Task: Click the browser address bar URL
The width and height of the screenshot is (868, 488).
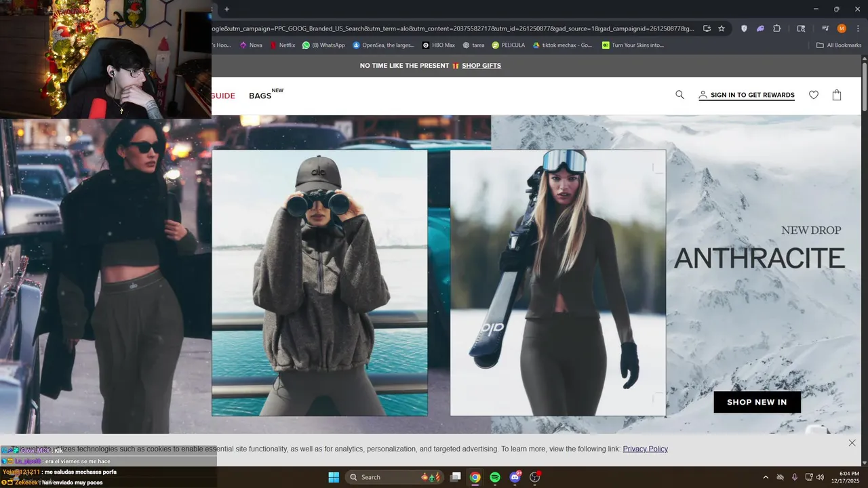Action: coord(453,28)
